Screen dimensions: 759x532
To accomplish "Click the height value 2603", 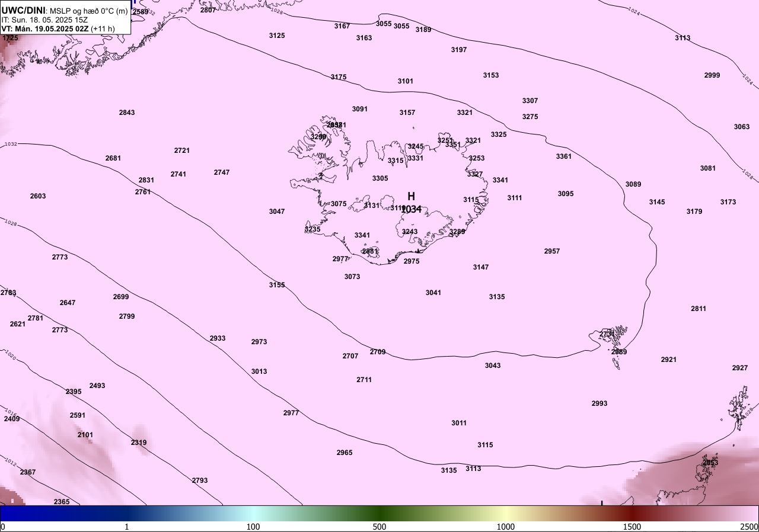I will 38,196.
